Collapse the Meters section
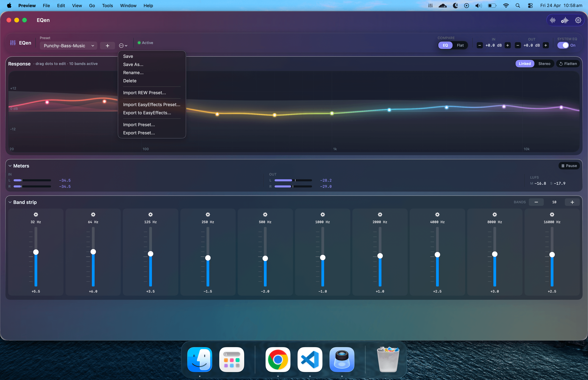588x380 pixels. [x=10, y=166]
